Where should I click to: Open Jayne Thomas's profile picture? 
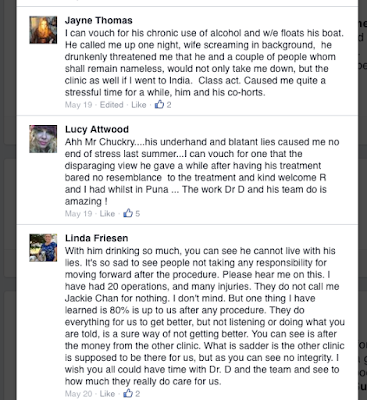pos(43,30)
